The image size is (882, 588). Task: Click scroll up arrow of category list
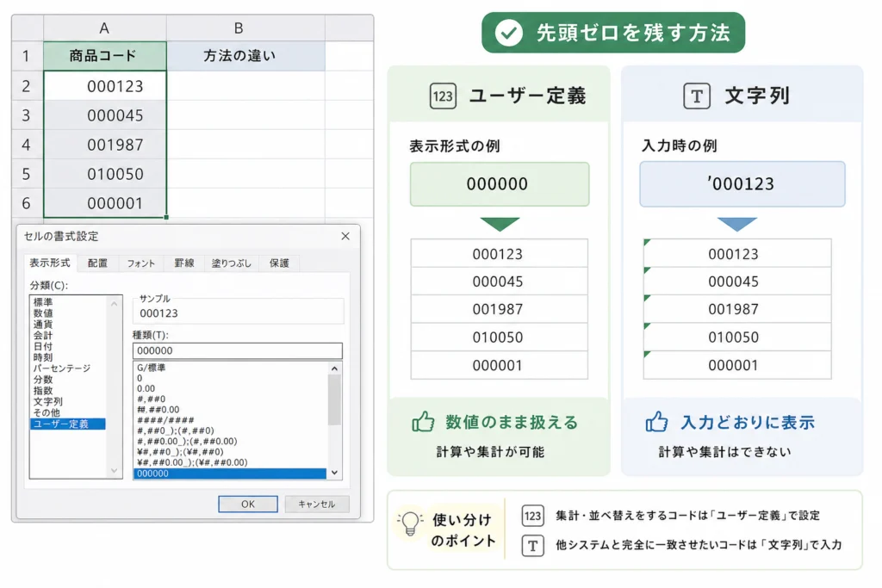point(115,304)
